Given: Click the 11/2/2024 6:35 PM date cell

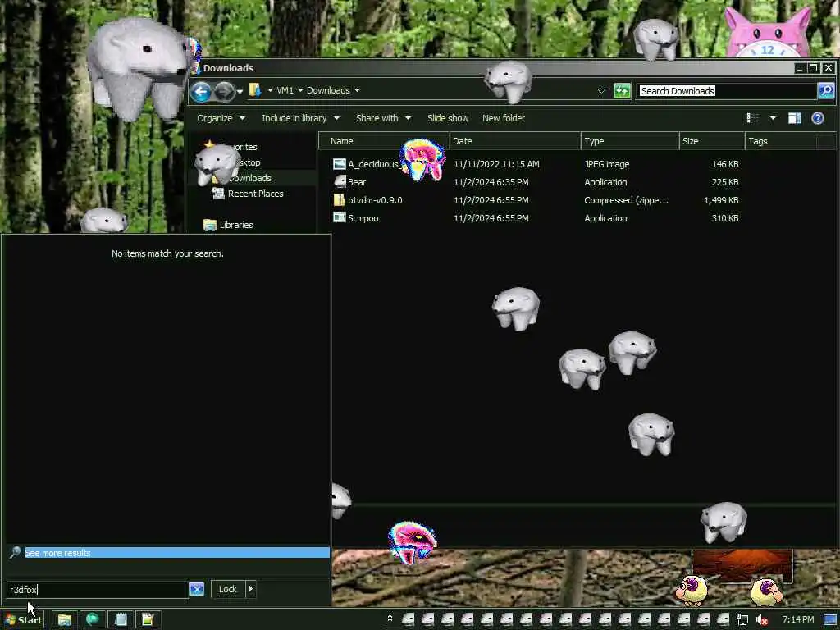Looking at the screenshot, I should (x=491, y=182).
